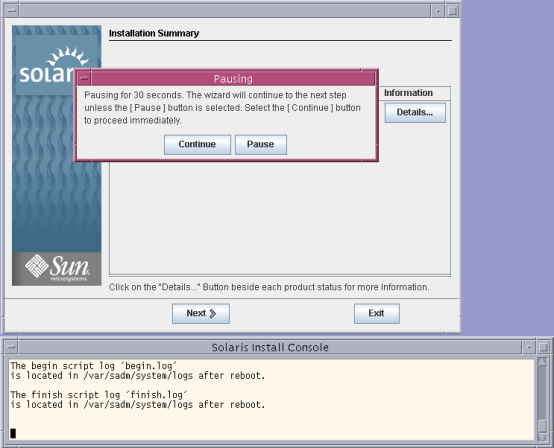Open Details for product information

[415, 113]
